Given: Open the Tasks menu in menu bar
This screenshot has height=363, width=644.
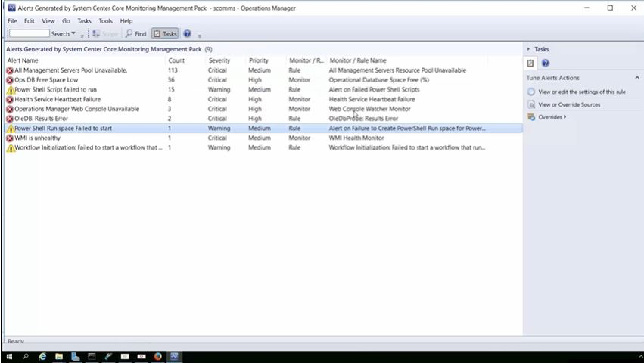Looking at the screenshot, I should pos(84,21).
